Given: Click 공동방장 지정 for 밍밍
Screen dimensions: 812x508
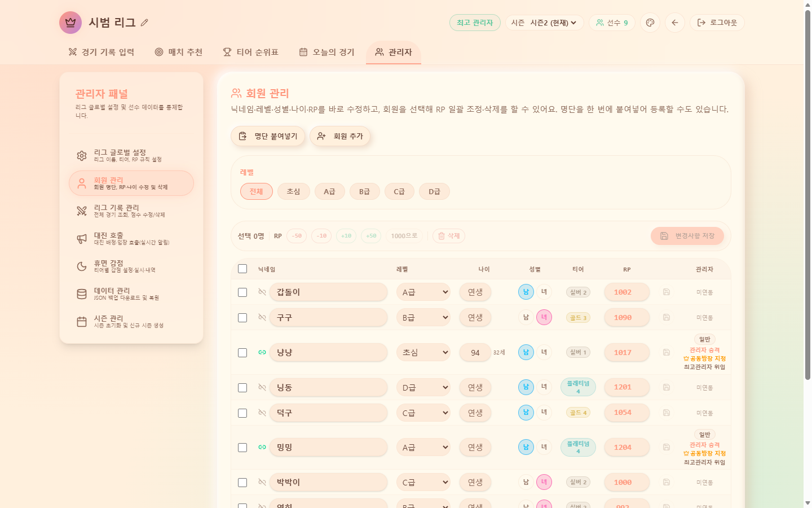Looking at the screenshot, I should pos(704,453).
